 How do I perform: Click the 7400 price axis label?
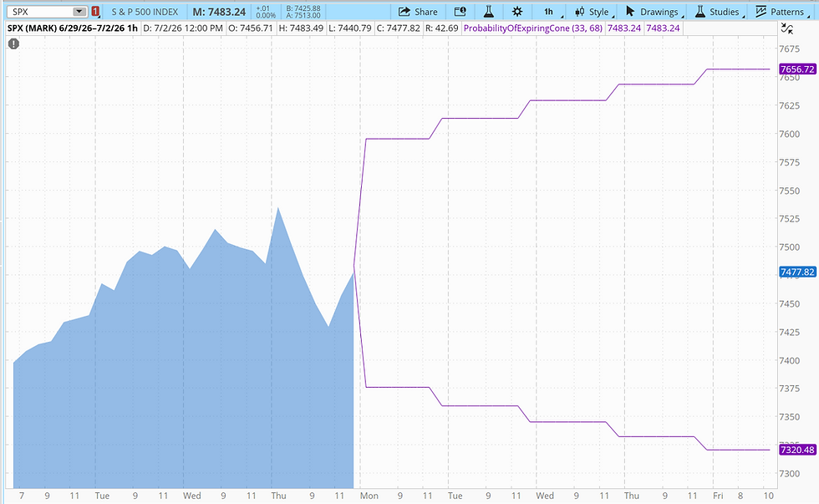coord(789,360)
